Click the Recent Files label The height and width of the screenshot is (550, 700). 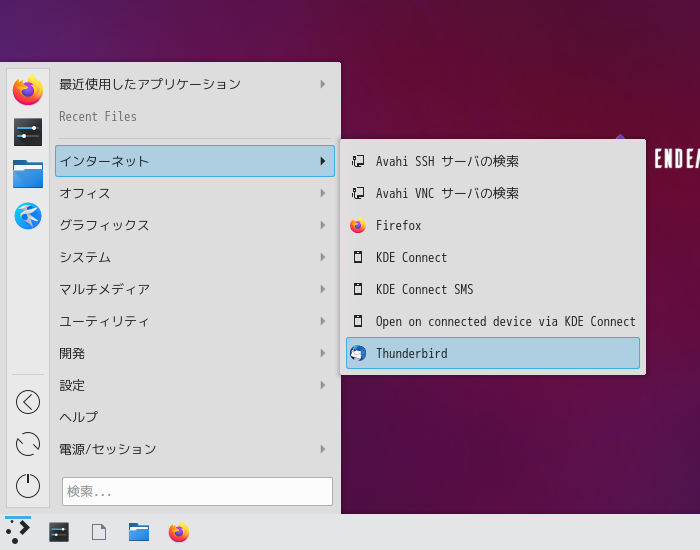[x=98, y=117]
